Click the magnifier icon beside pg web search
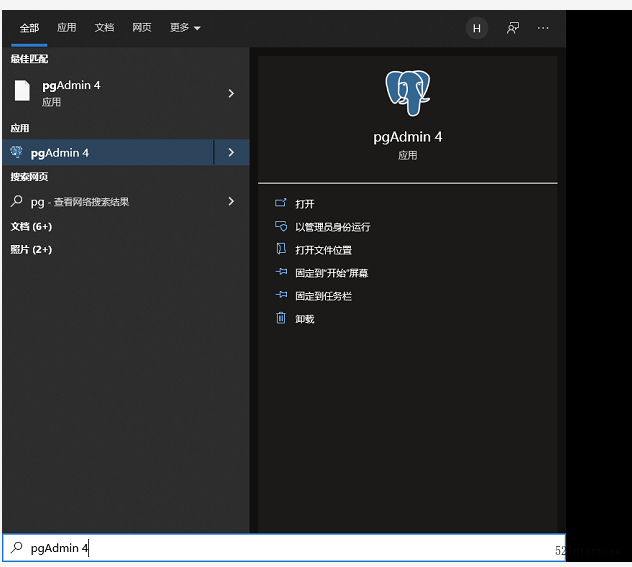 17,201
